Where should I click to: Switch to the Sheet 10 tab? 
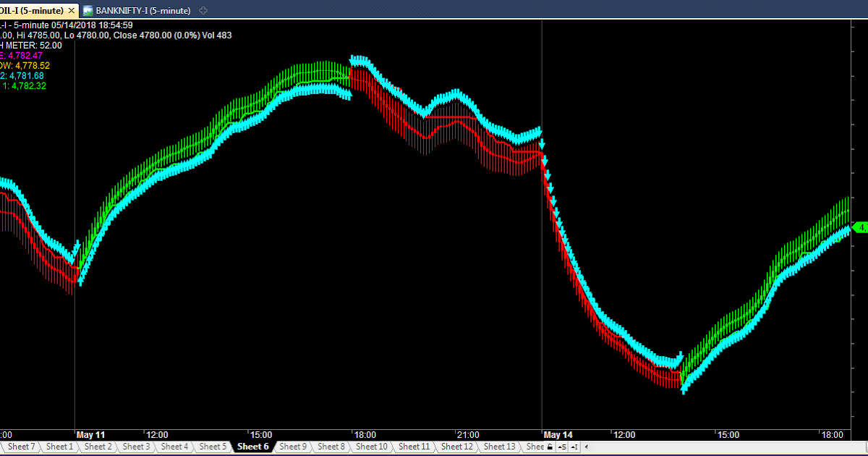tap(372, 447)
